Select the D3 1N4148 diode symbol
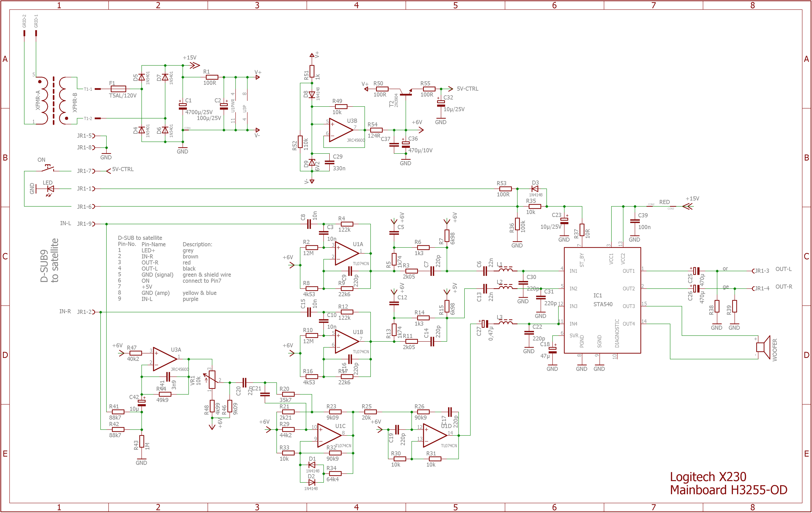 pos(535,189)
